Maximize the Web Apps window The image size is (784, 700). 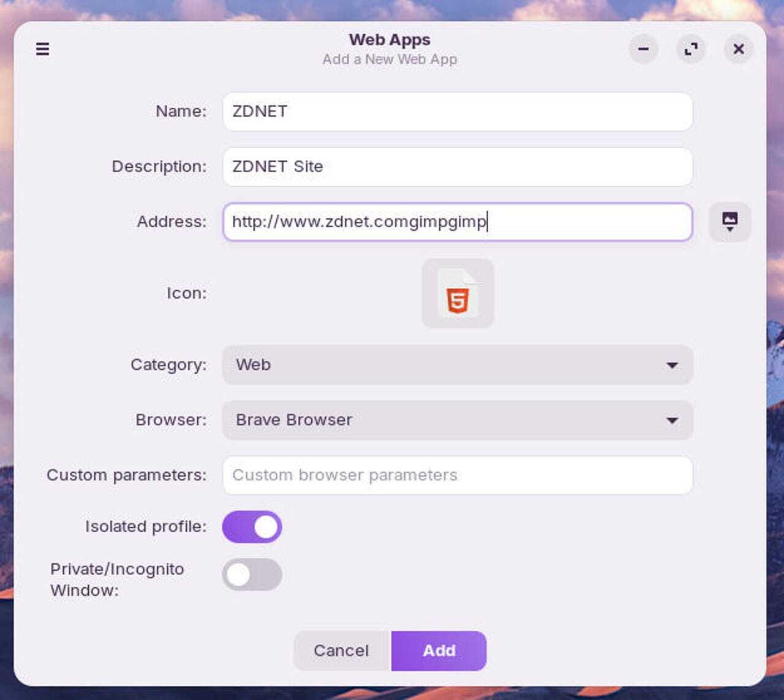tap(691, 50)
